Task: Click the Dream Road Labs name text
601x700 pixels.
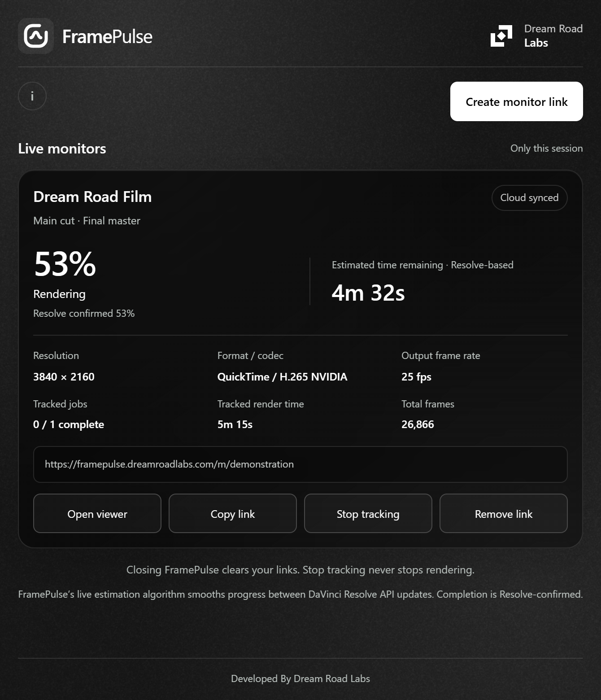Action: [x=553, y=36]
